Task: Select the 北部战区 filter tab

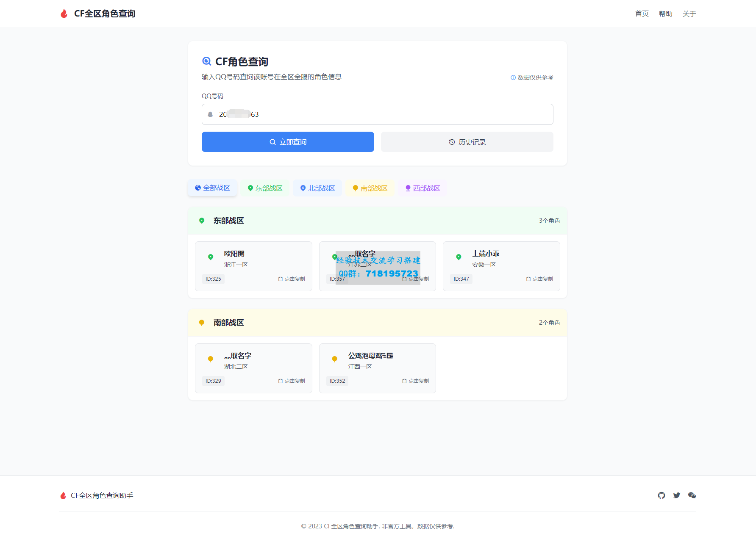Action: pos(317,188)
